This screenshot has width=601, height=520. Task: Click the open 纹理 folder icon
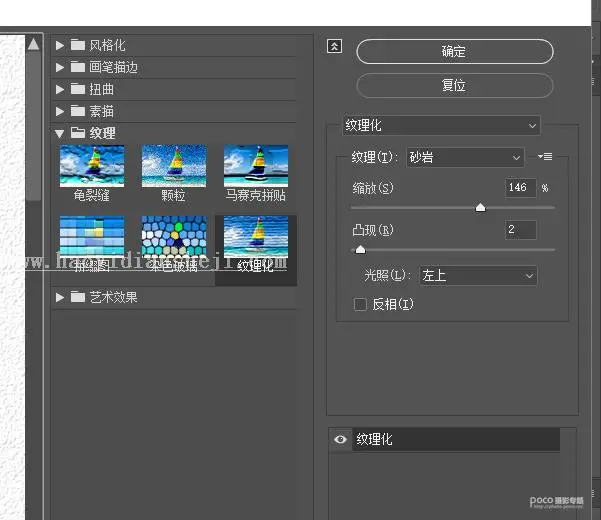(78, 133)
